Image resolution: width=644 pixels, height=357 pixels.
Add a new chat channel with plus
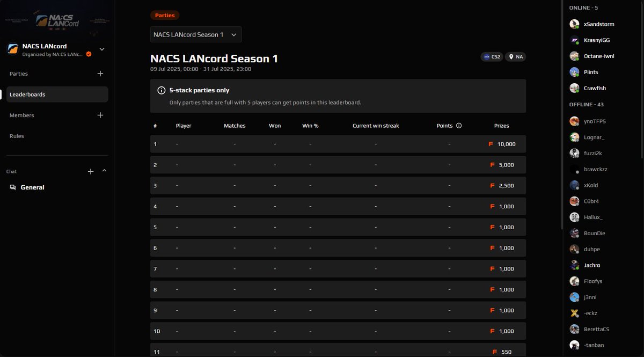point(91,171)
